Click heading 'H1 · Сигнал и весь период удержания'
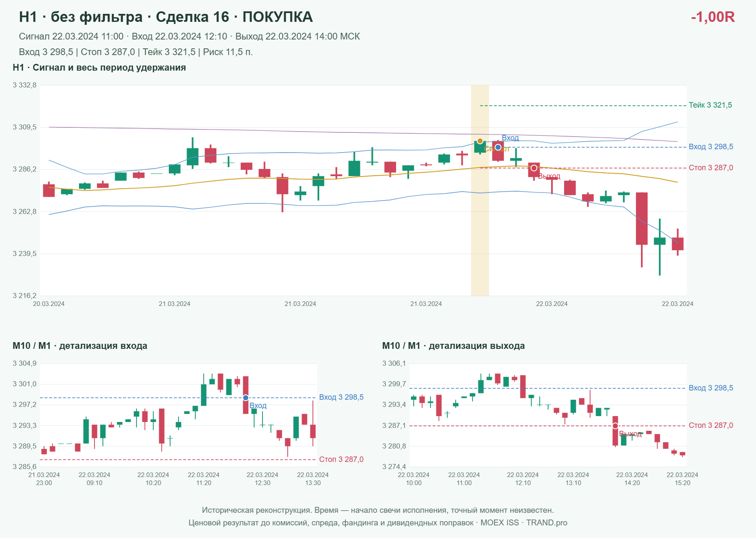The height and width of the screenshot is (538, 756). pyautogui.click(x=99, y=68)
